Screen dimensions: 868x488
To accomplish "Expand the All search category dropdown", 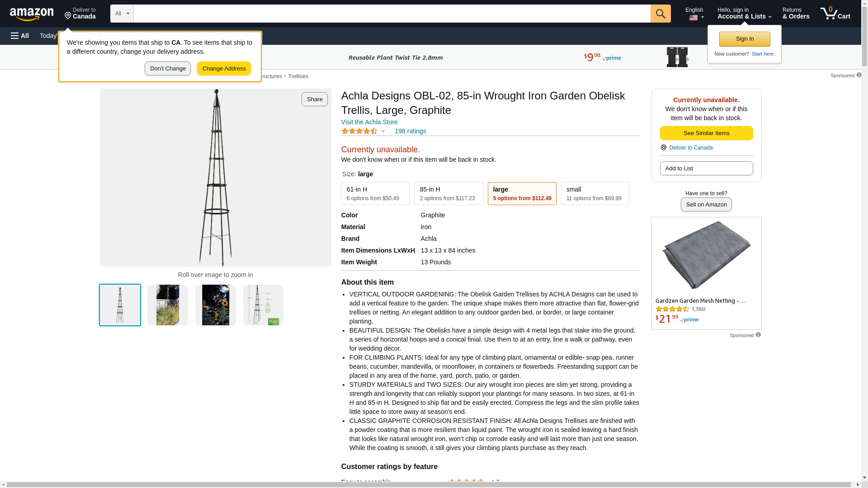I will pyautogui.click(x=122, y=14).
